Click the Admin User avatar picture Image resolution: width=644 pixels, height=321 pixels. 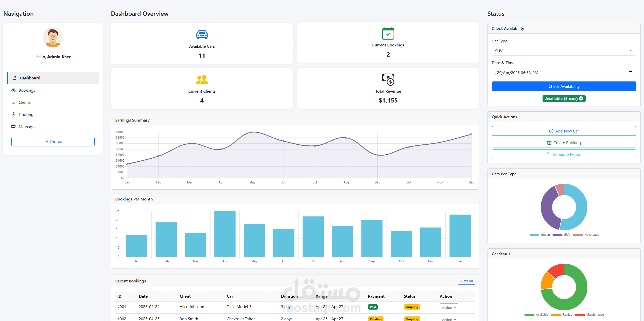(53, 38)
